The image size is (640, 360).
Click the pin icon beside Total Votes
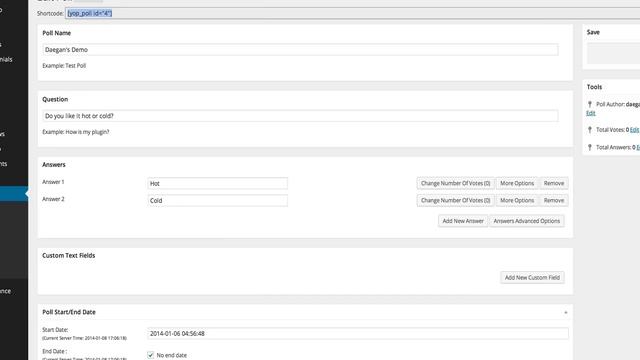590,130
